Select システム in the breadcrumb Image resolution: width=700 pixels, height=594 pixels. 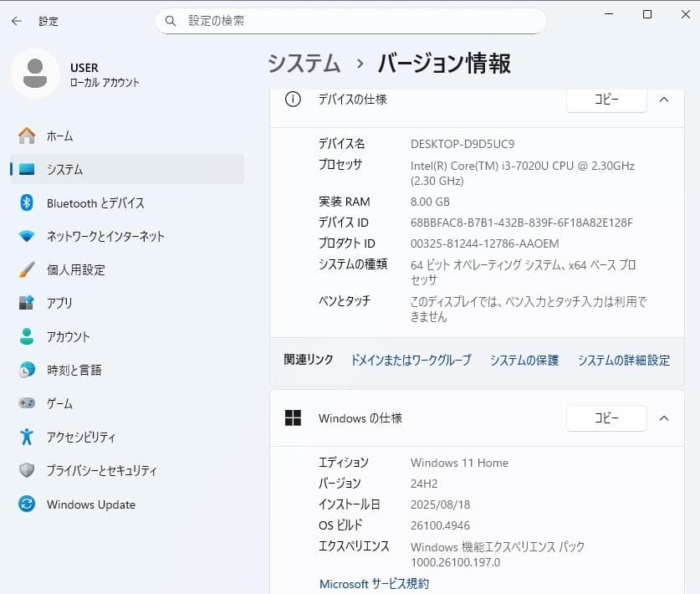pyautogui.click(x=304, y=63)
